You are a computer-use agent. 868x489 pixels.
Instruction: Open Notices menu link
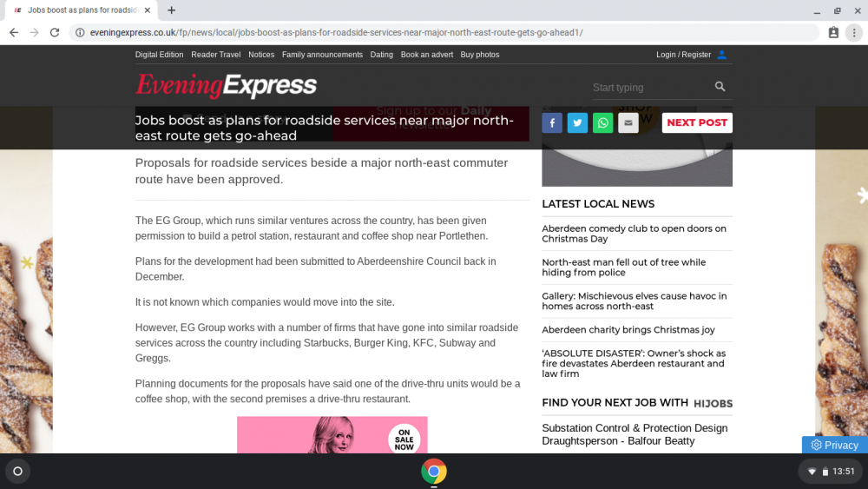(x=261, y=55)
